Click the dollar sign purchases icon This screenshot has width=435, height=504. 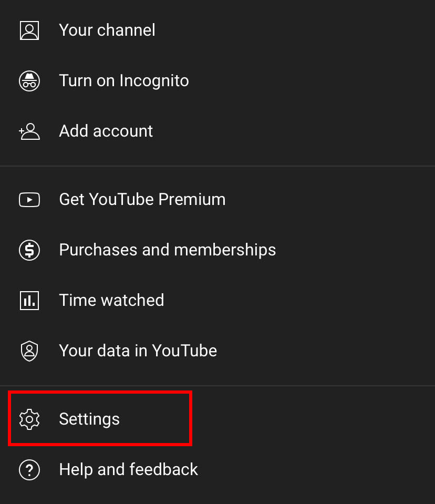[29, 250]
